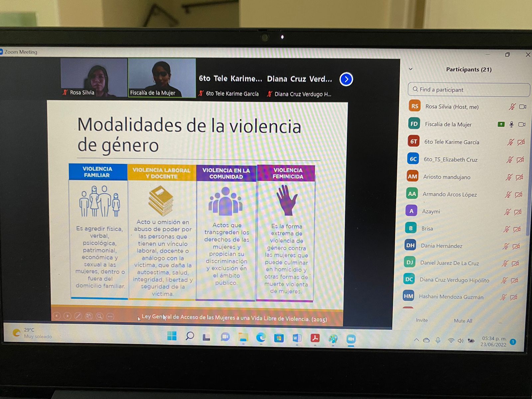Toggle camera icon for Rosa Silvia (Host, me)

point(523,107)
